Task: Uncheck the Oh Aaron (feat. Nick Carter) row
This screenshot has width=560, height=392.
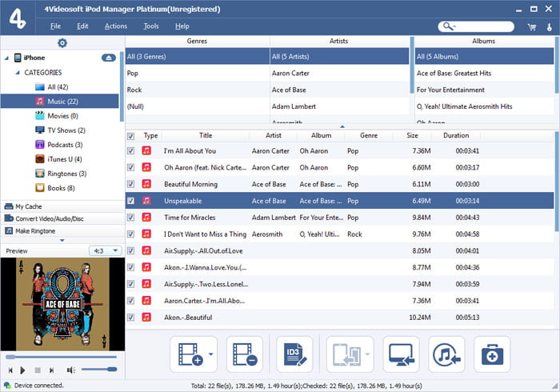Action: click(131, 167)
